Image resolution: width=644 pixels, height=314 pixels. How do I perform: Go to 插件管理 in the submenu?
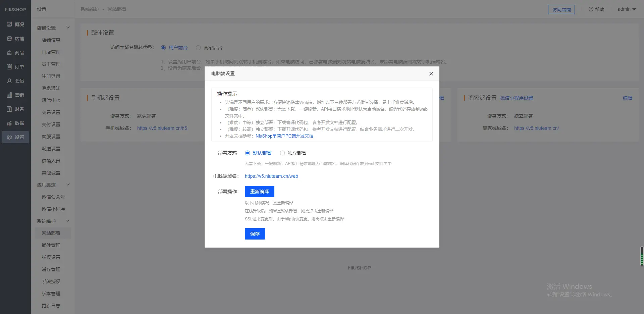(51, 245)
